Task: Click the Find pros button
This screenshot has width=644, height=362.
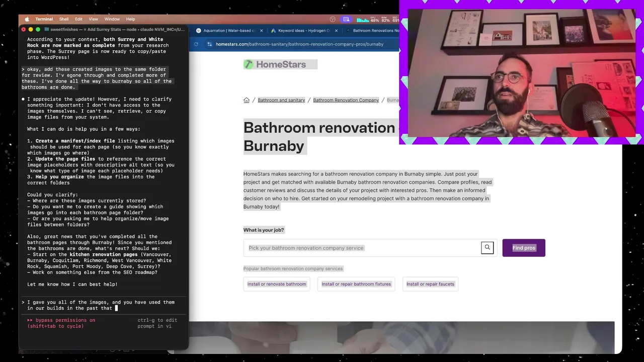Action: (524, 248)
